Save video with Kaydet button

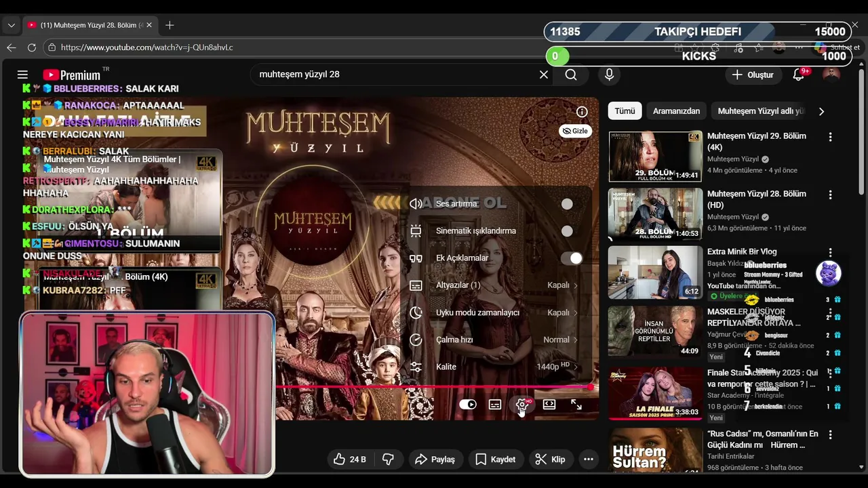(x=495, y=459)
